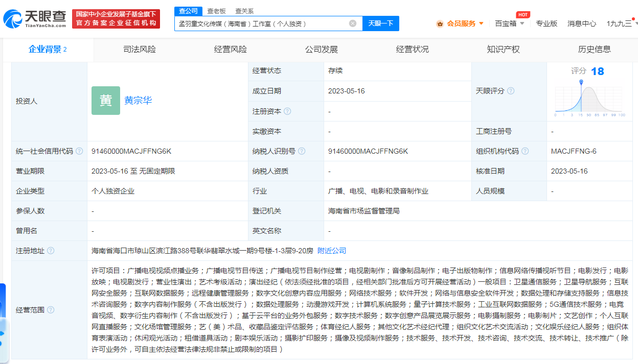Click 核准日期 value 2023-05-16

[569, 171]
